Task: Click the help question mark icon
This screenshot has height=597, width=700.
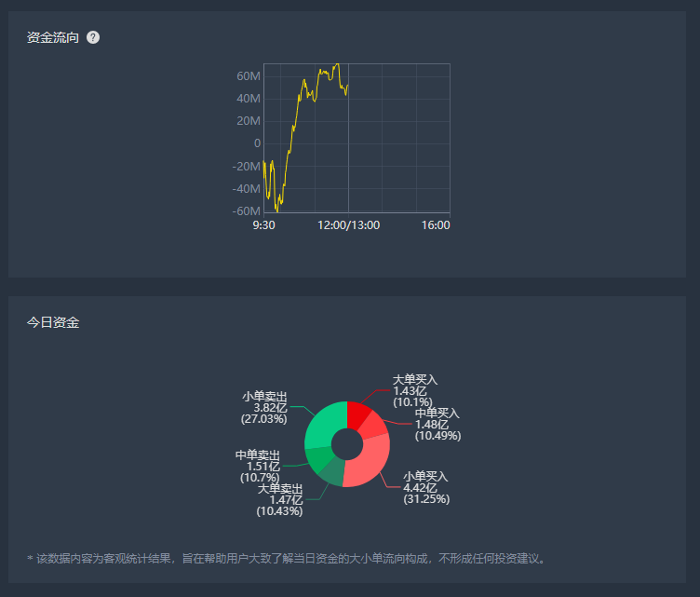Action: (x=93, y=37)
